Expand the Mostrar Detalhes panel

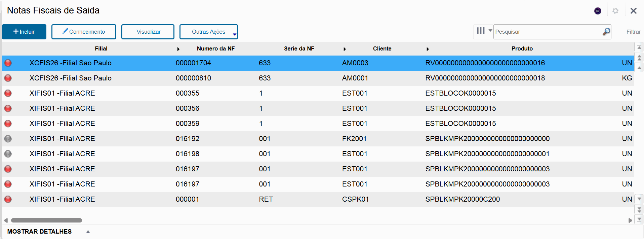pyautogui.click(x=88, y=232)
